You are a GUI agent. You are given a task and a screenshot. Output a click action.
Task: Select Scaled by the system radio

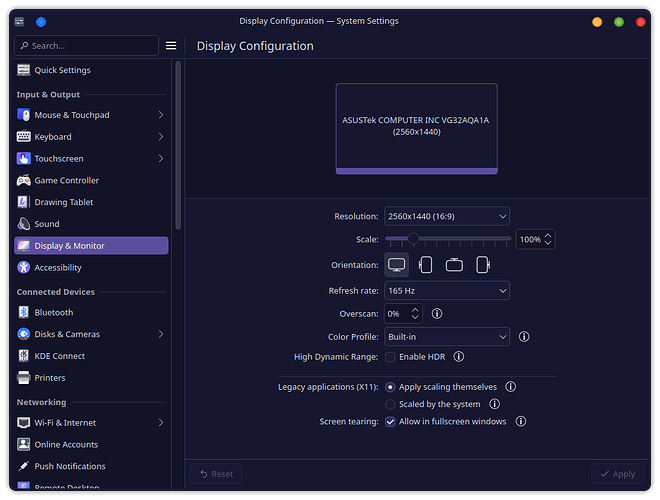click(390, 404)
